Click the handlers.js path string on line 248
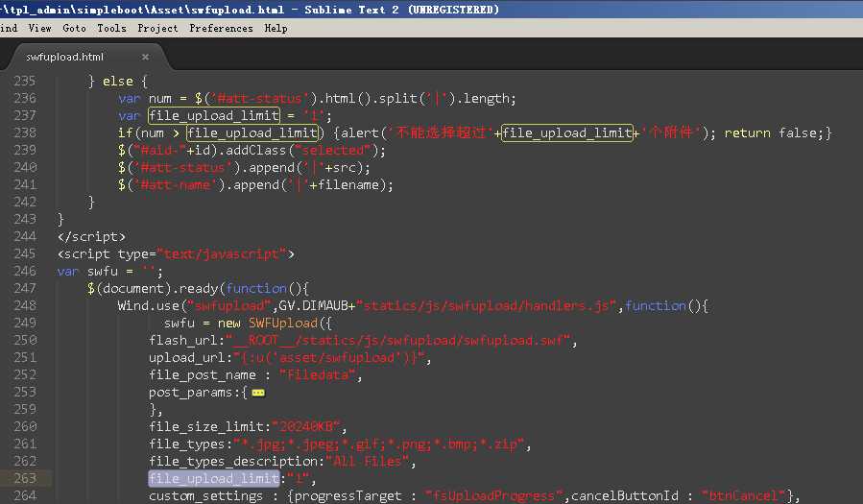The width and height of the screenshot is (863, 504). point(487,306)
